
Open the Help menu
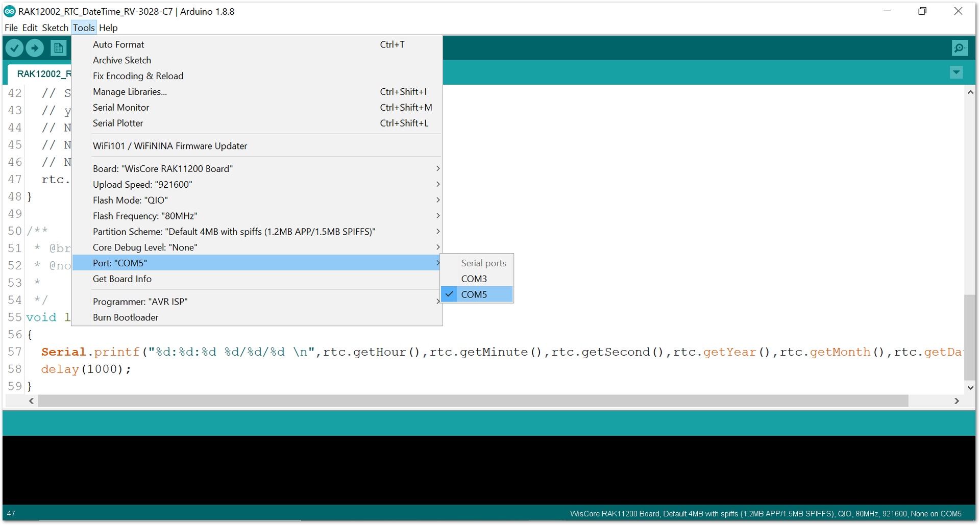[108, 28]
